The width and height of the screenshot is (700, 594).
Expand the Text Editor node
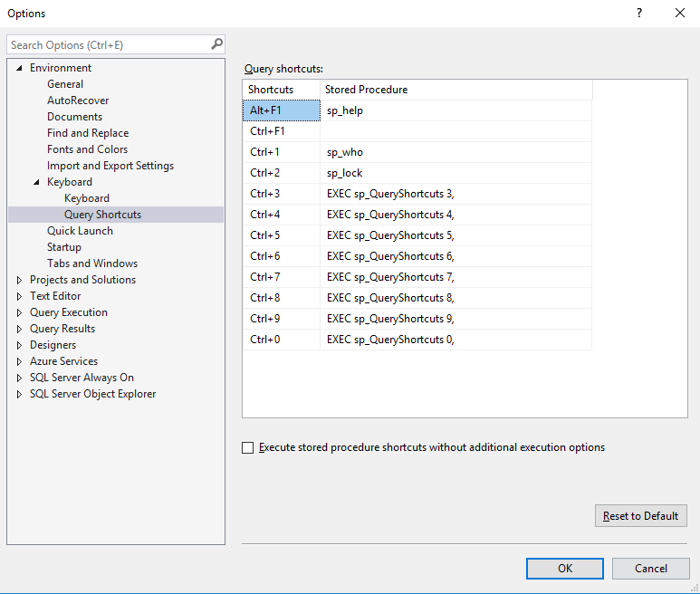click(x=19, y=296)
